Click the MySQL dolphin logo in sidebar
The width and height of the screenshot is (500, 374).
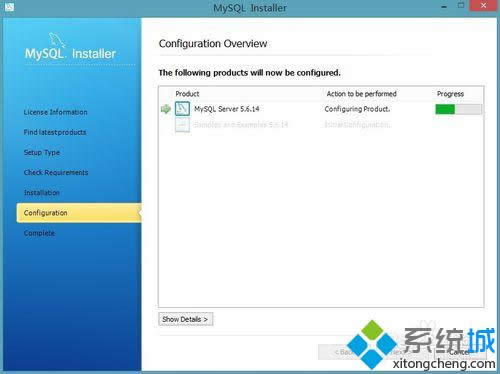(57, 40)
